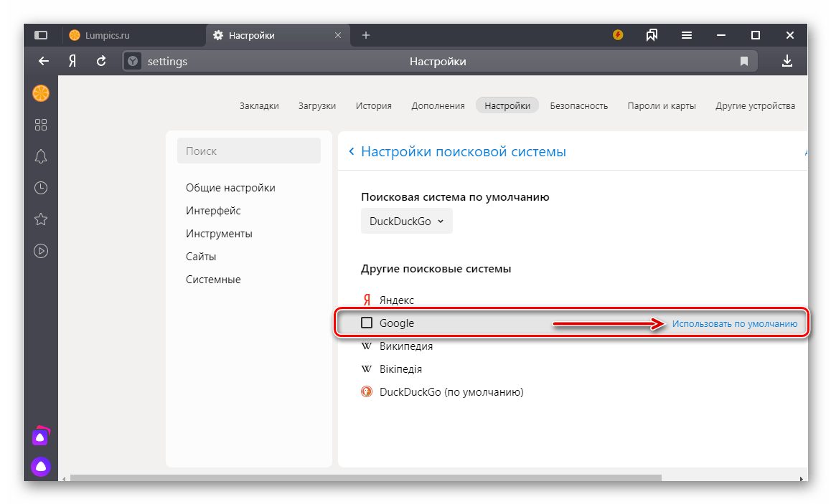831x504 pixels.
Task: Reload the page with refresh icon
Action: pos(101,62)
